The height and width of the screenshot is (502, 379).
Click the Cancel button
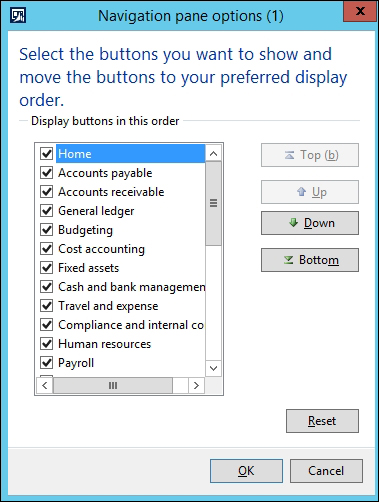326,471
